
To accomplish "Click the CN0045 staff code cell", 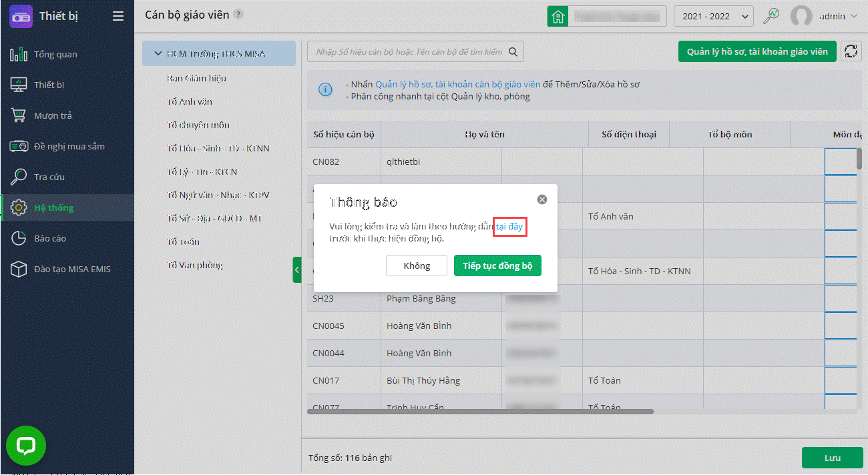I will (344, 326).
